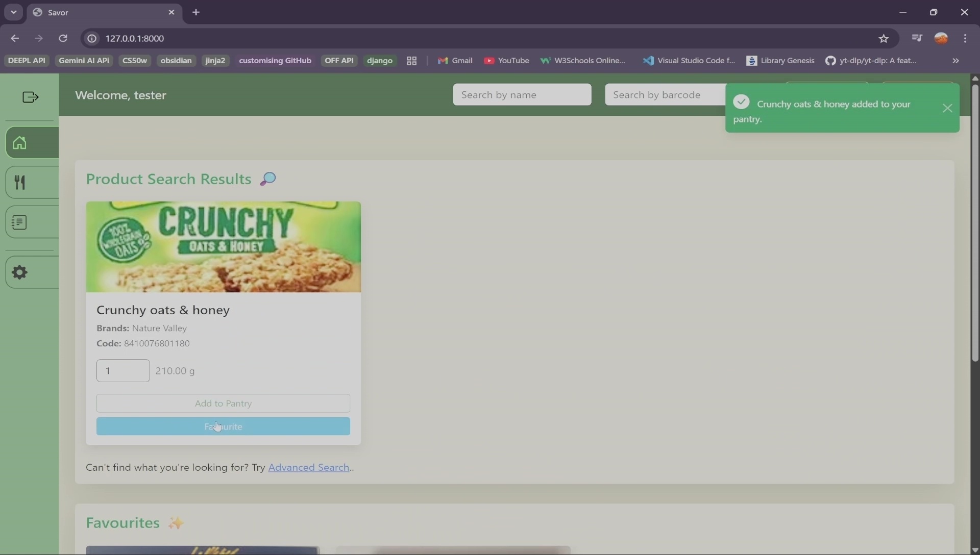Open the customising GitHub bookmark
Image resolution: width=980 pixels, height=555 pixels.
[275, 60]
